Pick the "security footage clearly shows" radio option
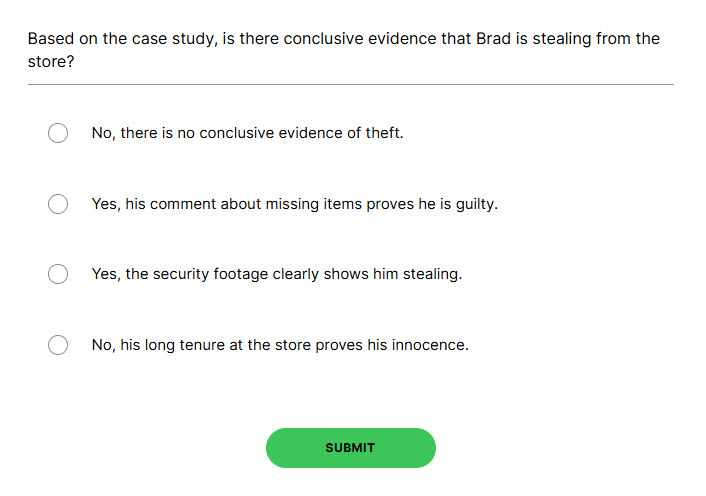The height and width of the screenshot is (496, 706). point(58,274)
